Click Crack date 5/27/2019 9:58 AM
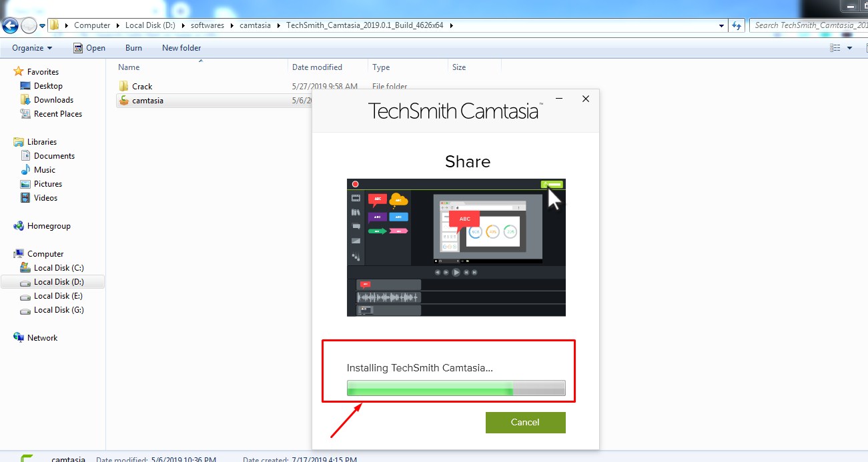This screenshot has height=462, width=868. (x=325, y=87)
